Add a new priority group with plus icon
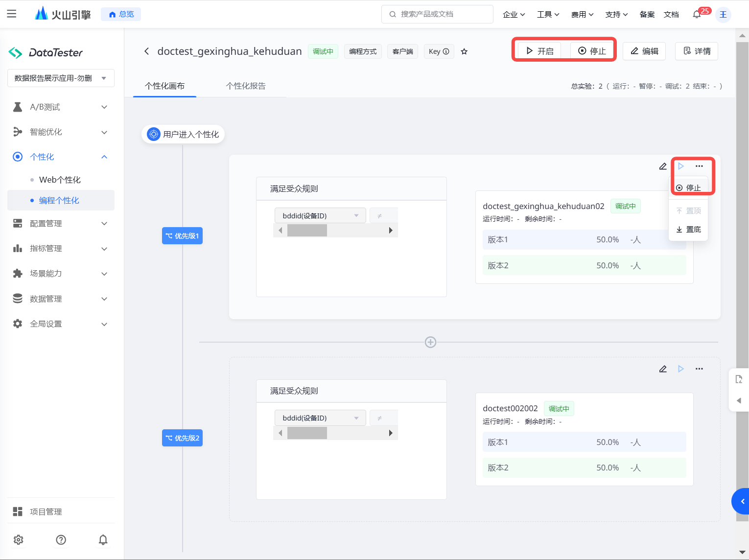The image size is (749, 560). pyautogui.click(x=430, y=342)
